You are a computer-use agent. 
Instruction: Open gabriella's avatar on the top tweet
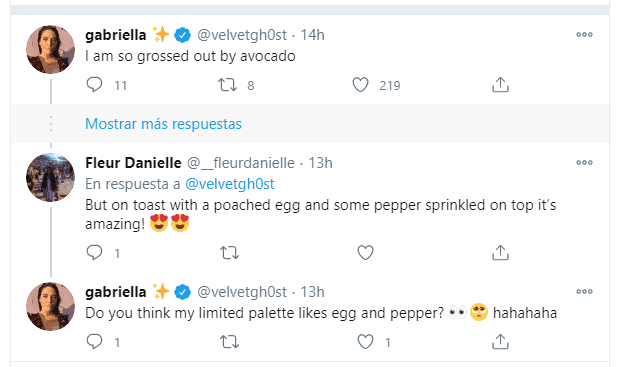click(50, 50)
